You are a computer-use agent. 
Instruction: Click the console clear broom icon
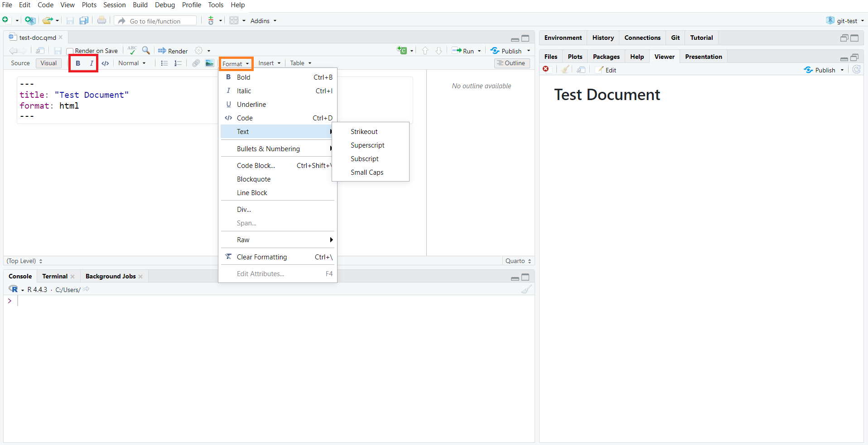526,289
